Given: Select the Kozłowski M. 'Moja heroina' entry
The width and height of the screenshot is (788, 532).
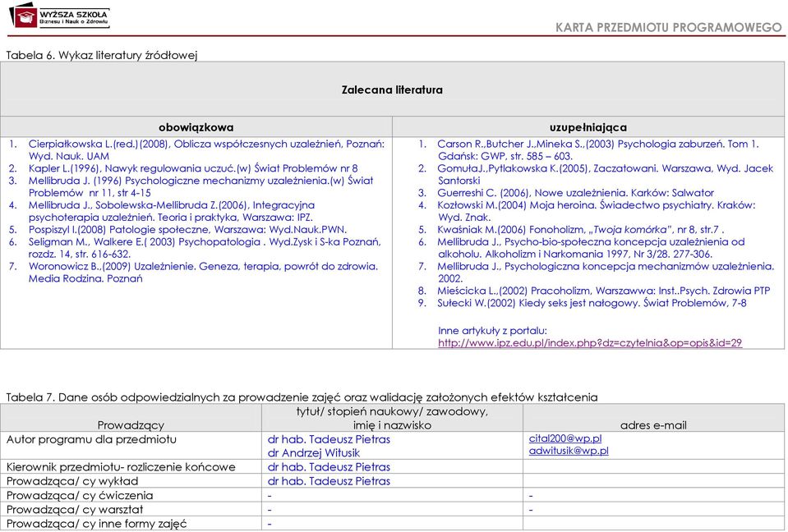Looking at the screenshot, I should tap(596, 211).
